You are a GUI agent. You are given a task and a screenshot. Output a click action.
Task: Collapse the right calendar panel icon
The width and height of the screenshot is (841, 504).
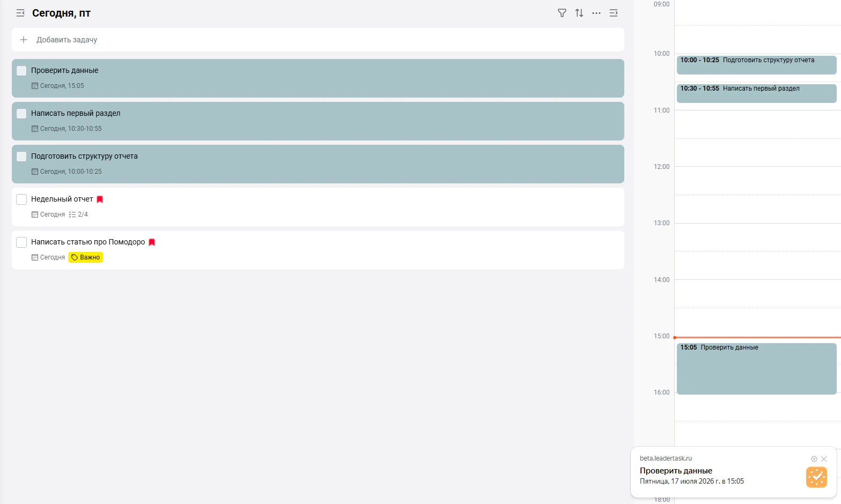(x=614, y=13)
